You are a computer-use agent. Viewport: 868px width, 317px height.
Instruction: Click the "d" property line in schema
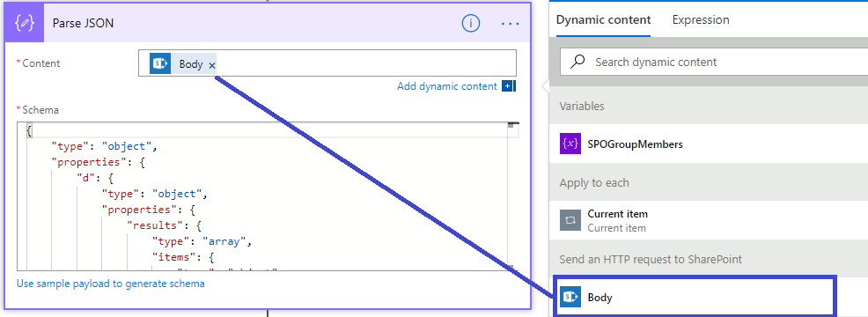pos(95,178)
